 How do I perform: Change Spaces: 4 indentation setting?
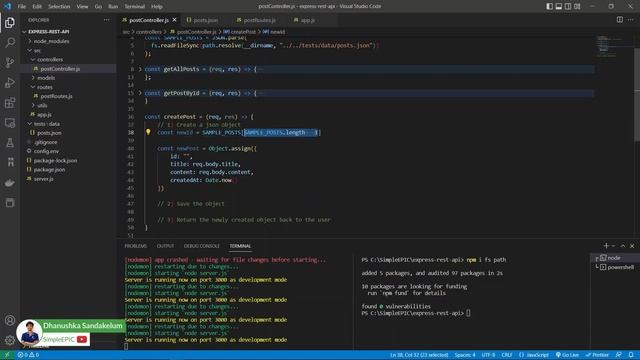point(465,355)
